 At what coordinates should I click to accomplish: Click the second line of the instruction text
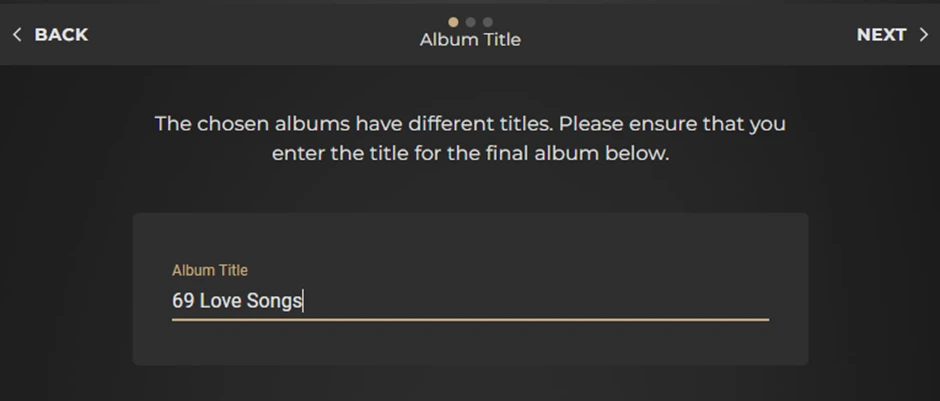tap(470, 155)
